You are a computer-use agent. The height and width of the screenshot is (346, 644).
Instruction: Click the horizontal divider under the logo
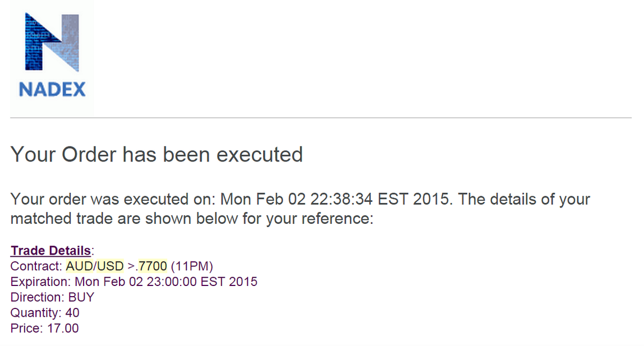point(321,118)
